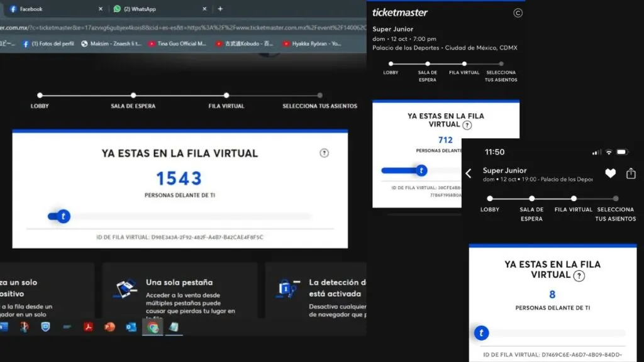The width and height of the screenshot is (644, 362).
Task: Click the LOBBY step dot in desktop browser
Action: click(40, 96)
